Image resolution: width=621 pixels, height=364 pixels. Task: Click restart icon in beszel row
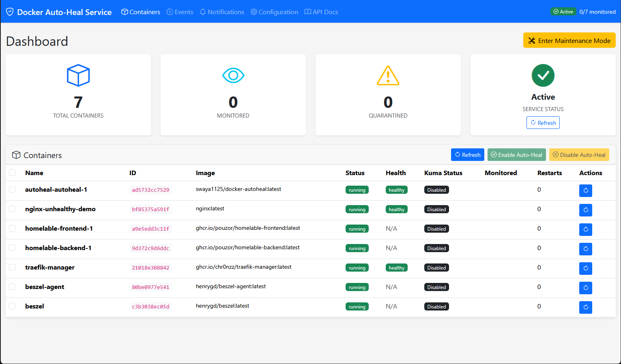pos(585,307)
